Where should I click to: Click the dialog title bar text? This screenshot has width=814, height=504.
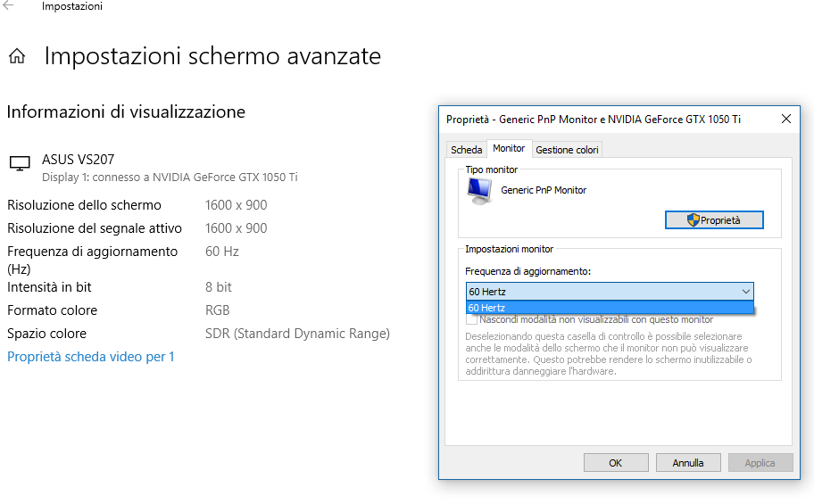click(594, 120)
